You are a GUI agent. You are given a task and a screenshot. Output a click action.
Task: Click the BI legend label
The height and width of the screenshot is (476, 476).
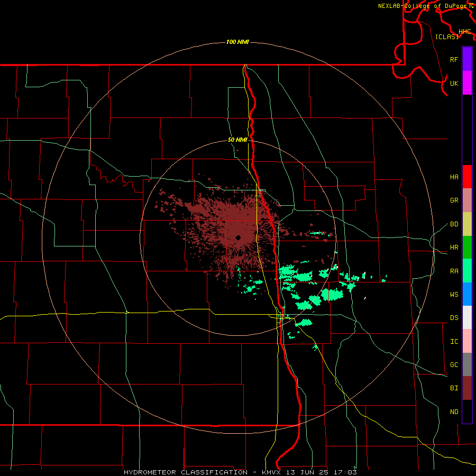click(x=454, y=388)
